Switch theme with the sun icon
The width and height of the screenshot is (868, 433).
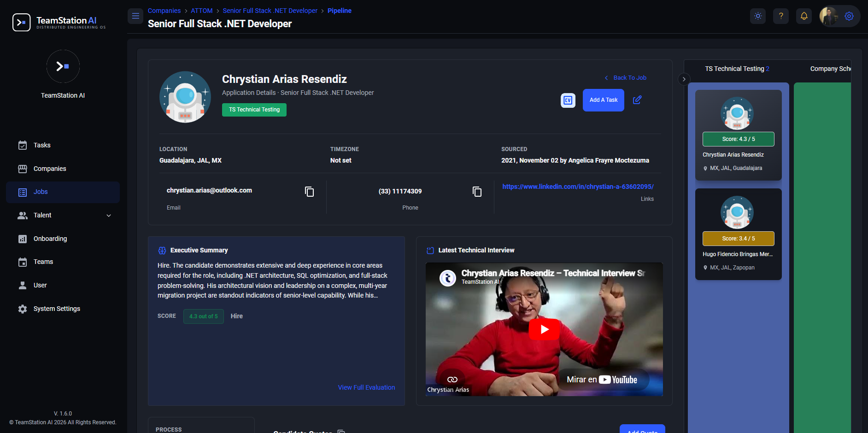(x=758, y=16)
